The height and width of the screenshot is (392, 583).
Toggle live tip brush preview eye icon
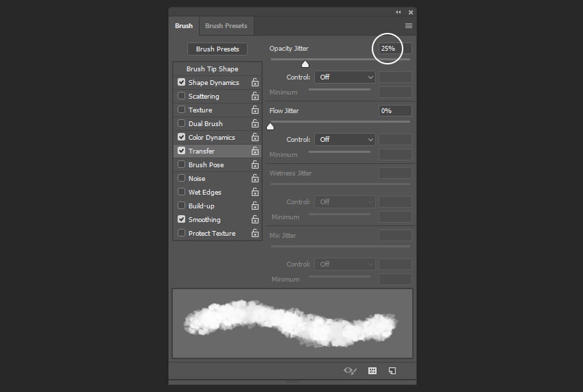tap(350, 371)
